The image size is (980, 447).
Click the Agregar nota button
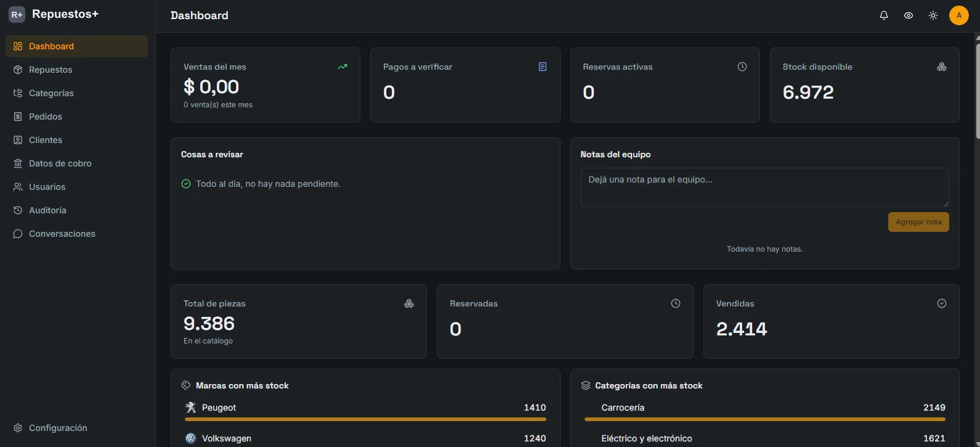pyautogui.click(x=918, y=222)
